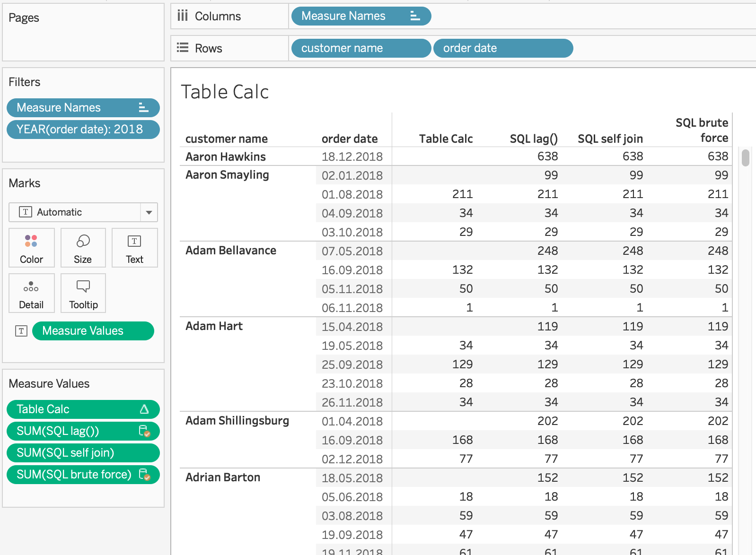756x555 pixels.
Task: Open the Automatic mark type dropdown
Action: coord(149,212)
